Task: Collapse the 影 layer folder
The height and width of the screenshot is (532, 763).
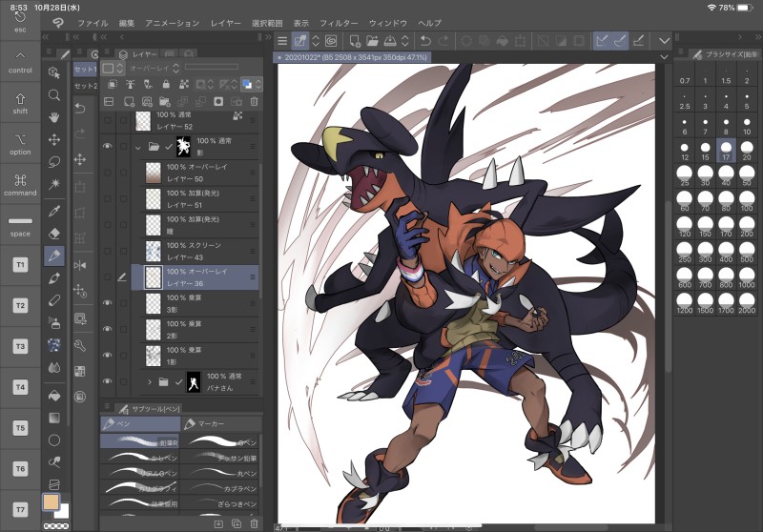Action: 138,147
